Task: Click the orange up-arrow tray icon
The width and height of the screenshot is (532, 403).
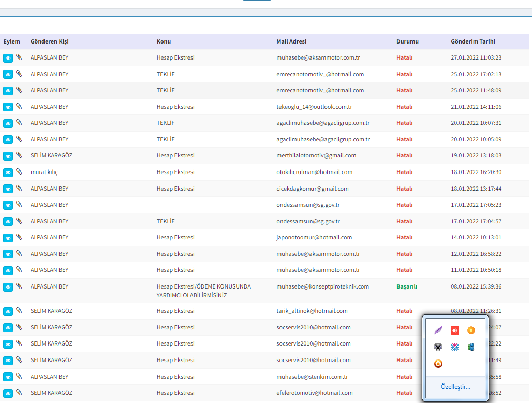Action: click(x=471, y=330)
